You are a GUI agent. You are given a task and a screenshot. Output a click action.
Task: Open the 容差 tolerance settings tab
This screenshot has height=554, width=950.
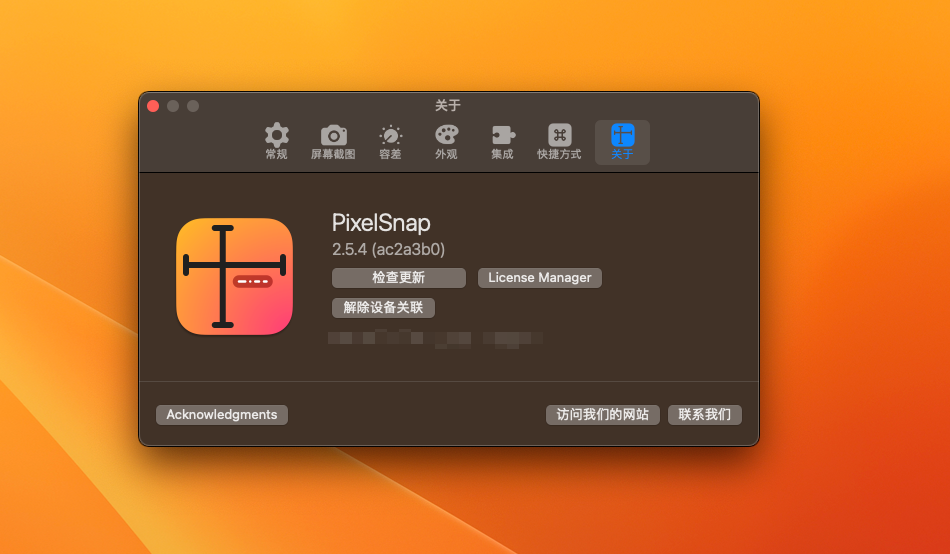pos(390,142)
